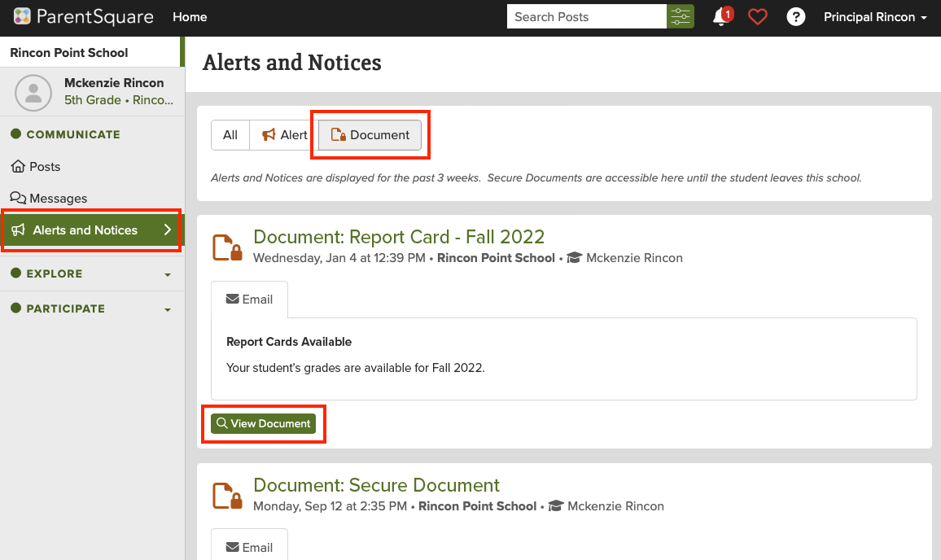
Task: Open the Principal Rincon account dropdown
Action: click(x=875, y=17)
